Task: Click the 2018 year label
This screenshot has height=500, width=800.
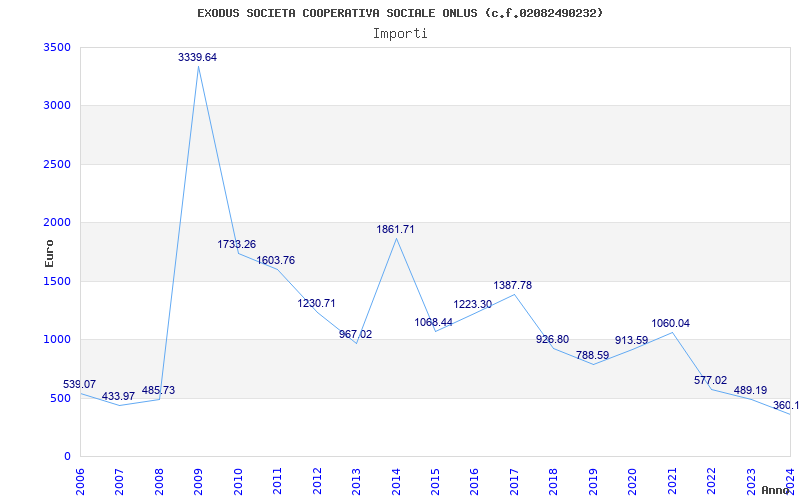Action: tap(554, 482)
